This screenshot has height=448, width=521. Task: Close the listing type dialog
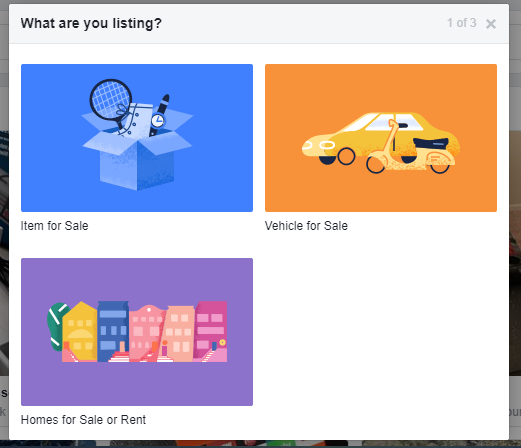tap(491, 24)
